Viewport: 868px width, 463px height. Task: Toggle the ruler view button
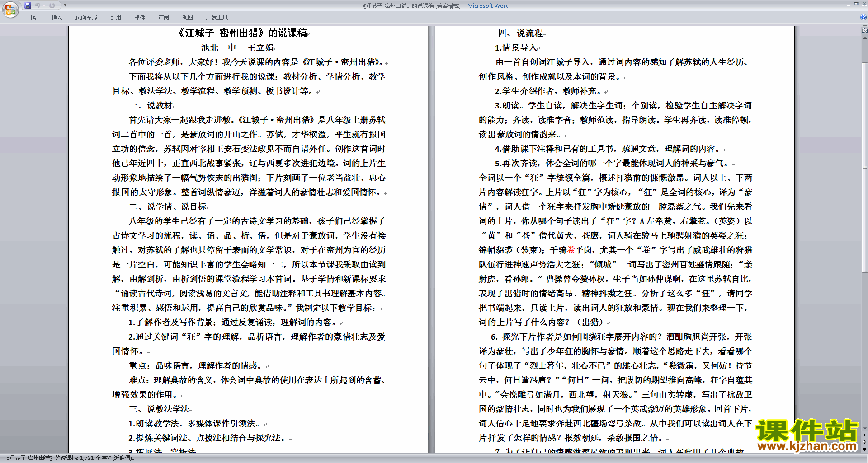click(x=865, y=31)
